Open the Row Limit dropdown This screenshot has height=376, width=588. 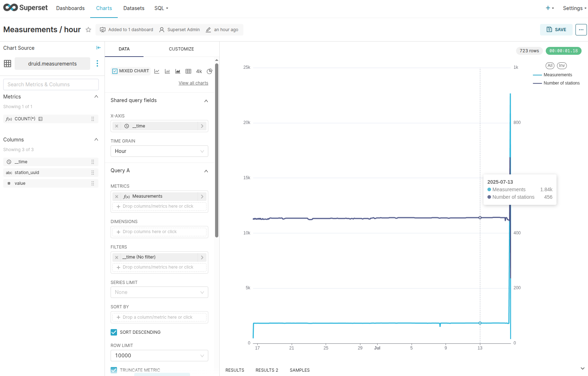pos(159,356)
